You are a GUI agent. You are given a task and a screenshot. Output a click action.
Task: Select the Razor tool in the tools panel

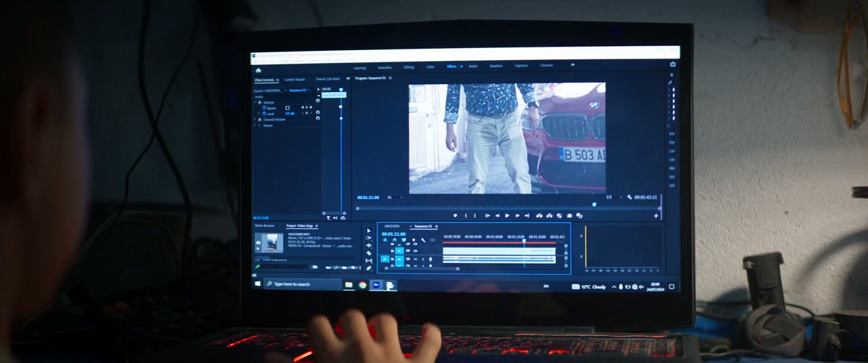click(x=369, y=253)
